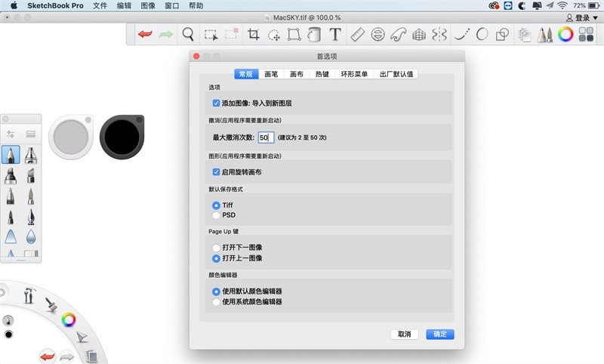Image resolution: width=604 pixels, height=364 pixels.
Task: Switch to the 常规 tab
Action: click(x=246, y=74)
